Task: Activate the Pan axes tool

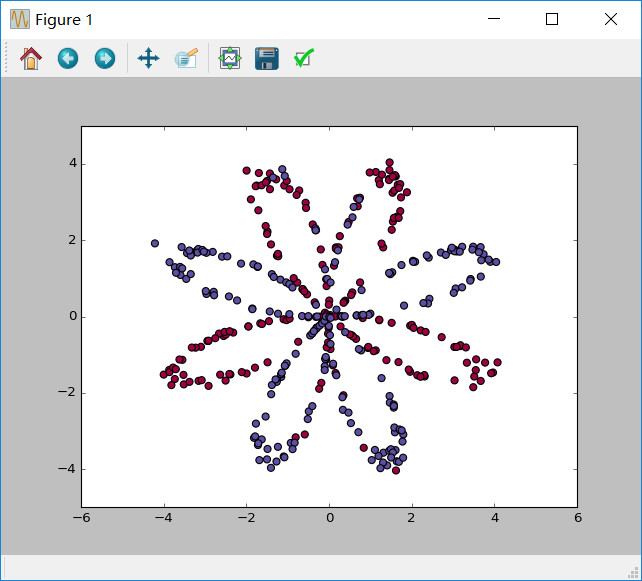Action: pyautogui.click(x=148, y=58)
